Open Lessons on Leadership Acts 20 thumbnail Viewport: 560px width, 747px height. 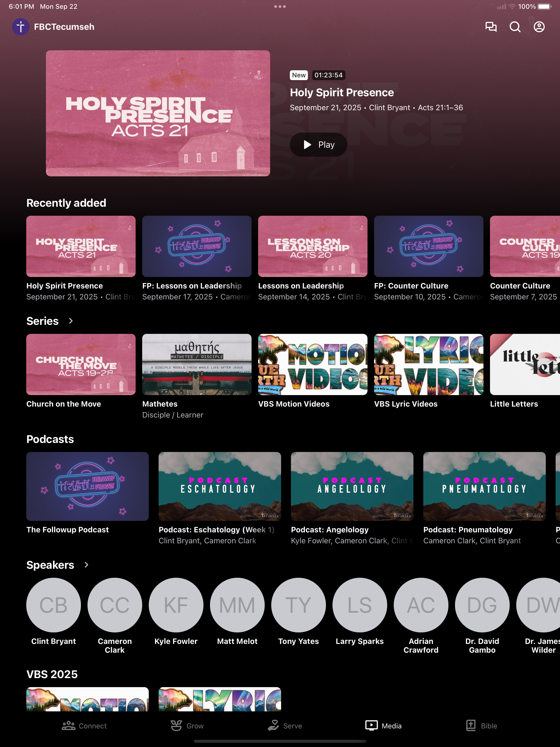pyautogui.click(x=313, y=246)
